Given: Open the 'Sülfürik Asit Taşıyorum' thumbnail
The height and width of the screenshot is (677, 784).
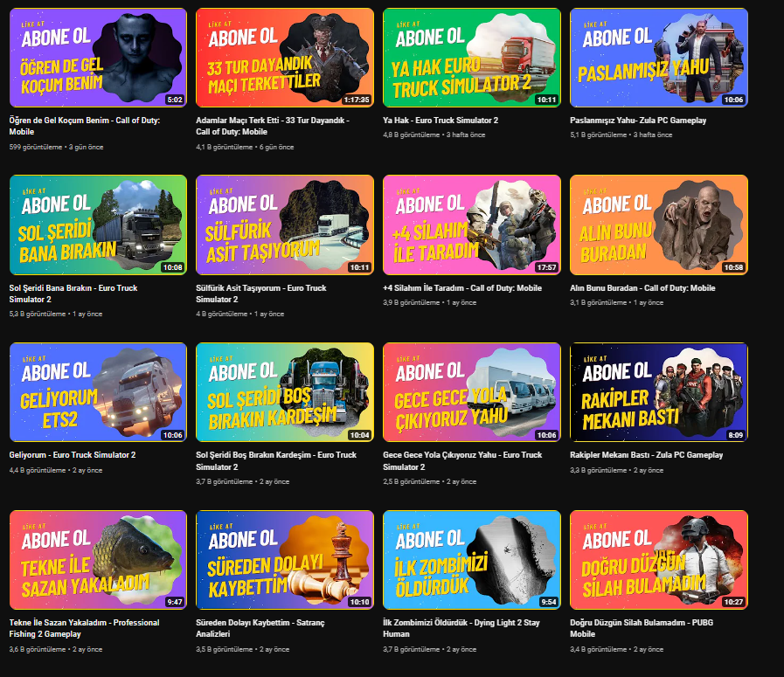Looking at the screenshot, I should 285,225.
